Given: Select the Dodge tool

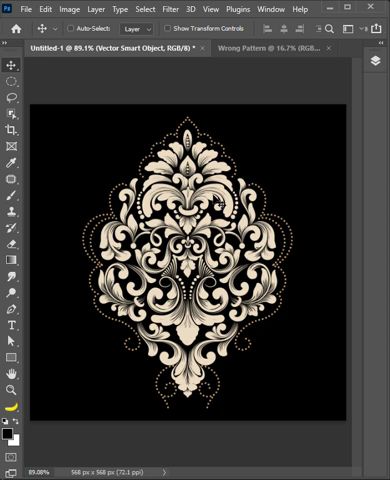Looking at the screenshot, I should tap(11, 293).
